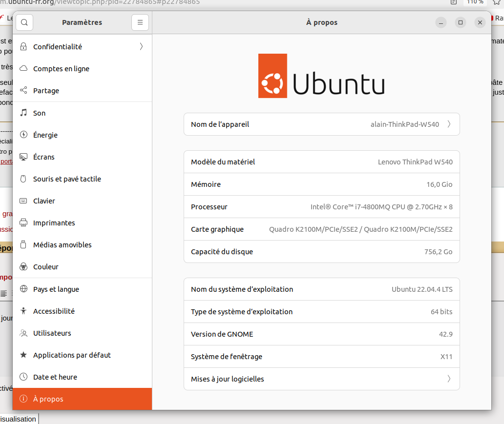Screen dimensions: 504x424
Task: Click the Intel Core i7-4800MQ processor value
Action: point(381,207)
